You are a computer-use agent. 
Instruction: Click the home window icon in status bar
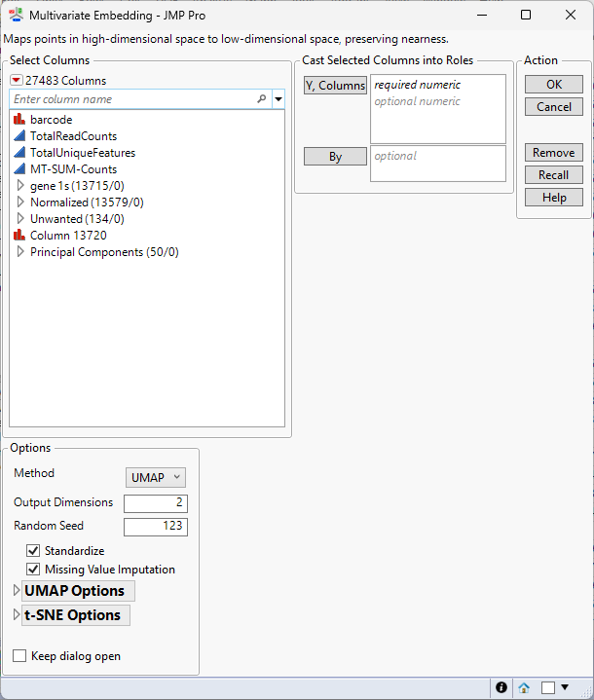tap(524, 687)
